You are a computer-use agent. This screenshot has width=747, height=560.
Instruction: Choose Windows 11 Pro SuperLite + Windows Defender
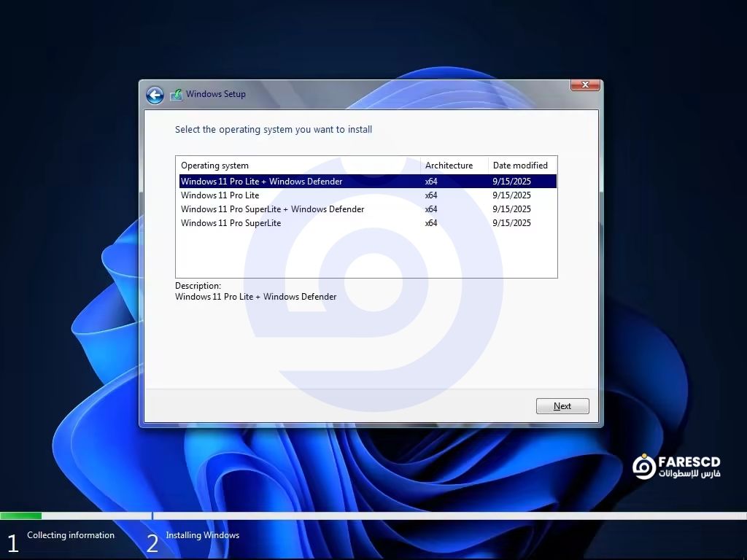tap(272, 209)
